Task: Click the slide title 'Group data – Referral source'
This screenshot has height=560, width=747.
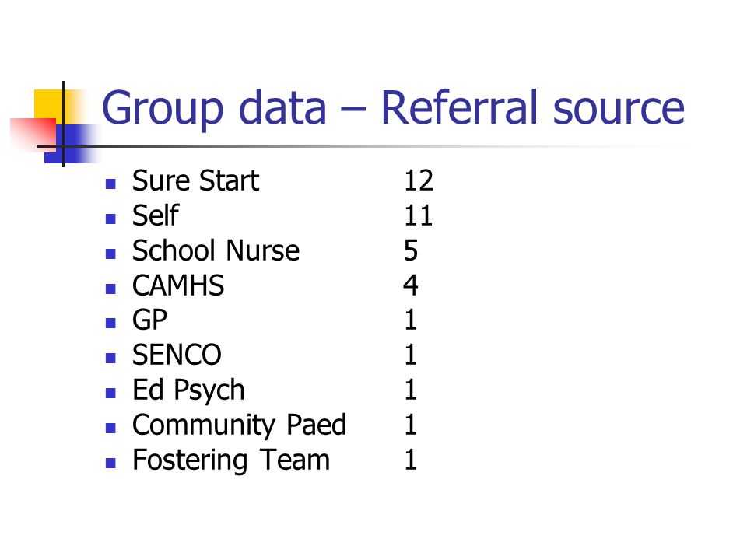Action: coord(393,109)
